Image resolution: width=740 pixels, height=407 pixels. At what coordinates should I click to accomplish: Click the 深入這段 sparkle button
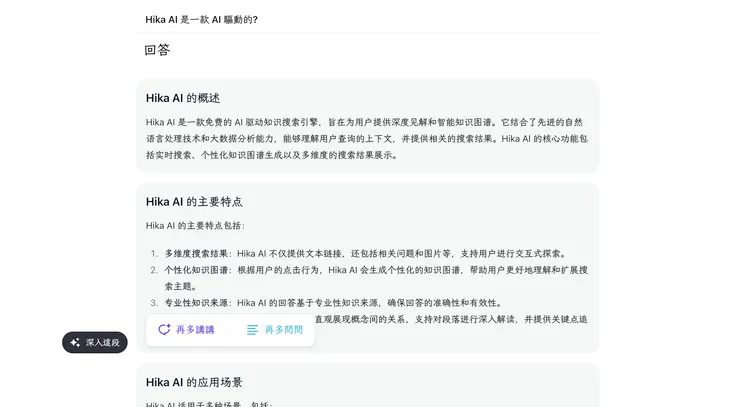coord(95,342)
